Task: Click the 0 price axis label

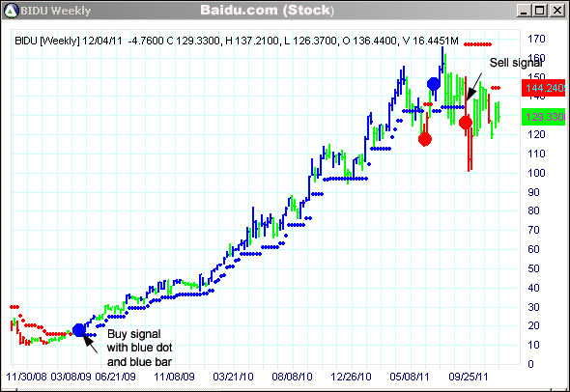Action: [530, 364]
